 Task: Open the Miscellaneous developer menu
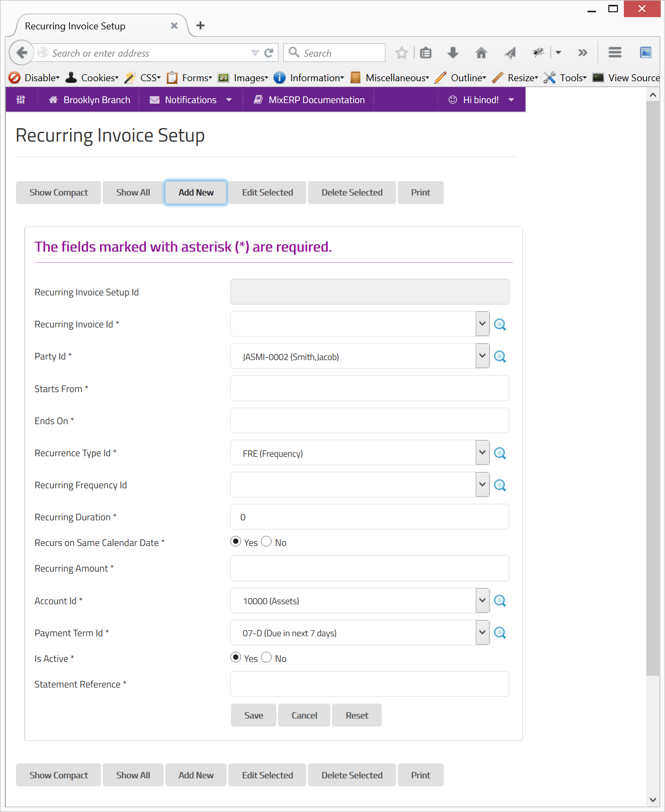tap(390, 78)
